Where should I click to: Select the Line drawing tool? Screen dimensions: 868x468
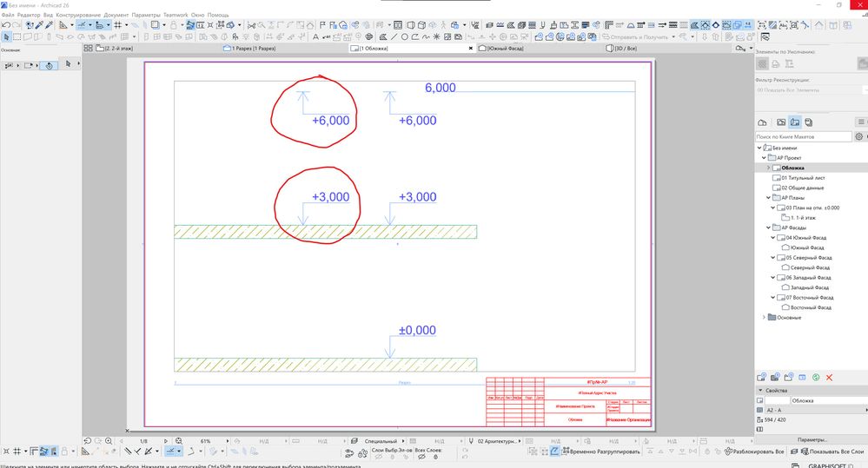(x=394, y=37)
